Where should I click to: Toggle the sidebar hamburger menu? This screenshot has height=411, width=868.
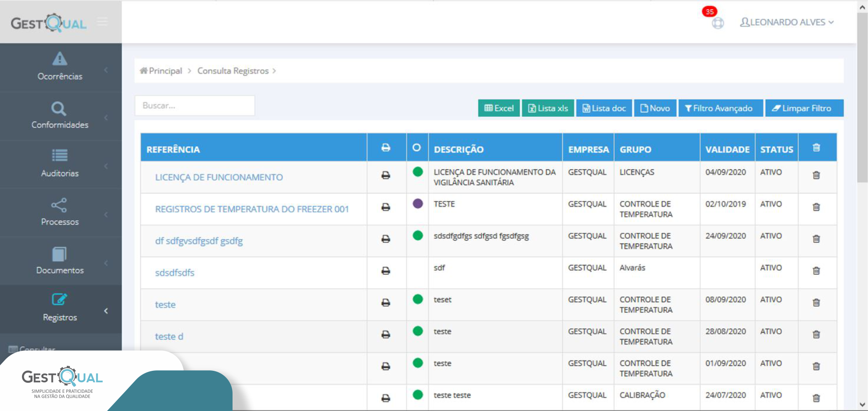coord(103,21)
